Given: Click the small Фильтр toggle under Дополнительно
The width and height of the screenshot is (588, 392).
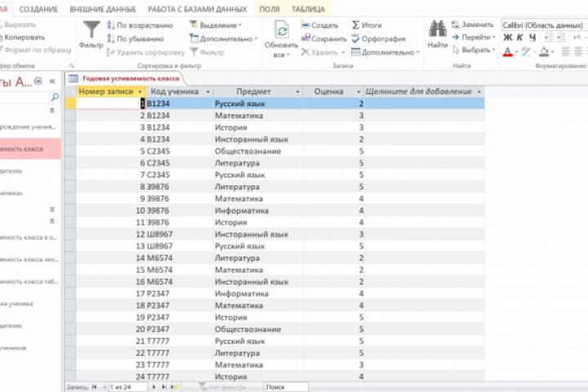Looking at the screenshot, I should tap(207, 52).
